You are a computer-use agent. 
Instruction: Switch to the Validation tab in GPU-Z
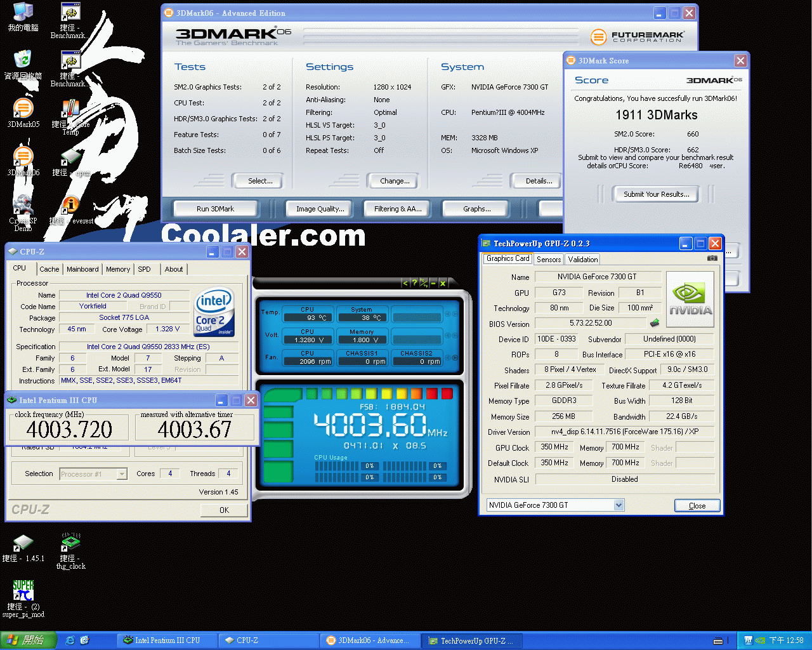[583, 260]
